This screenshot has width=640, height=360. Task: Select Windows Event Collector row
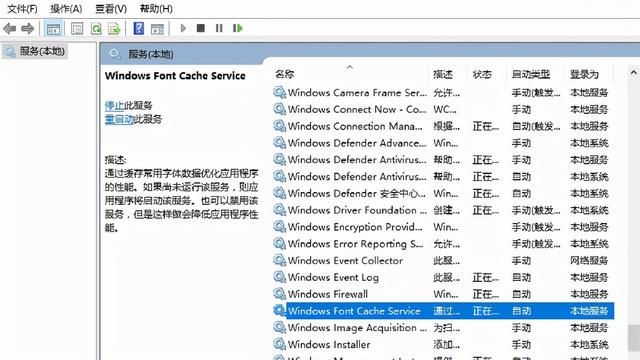(443, 260)
